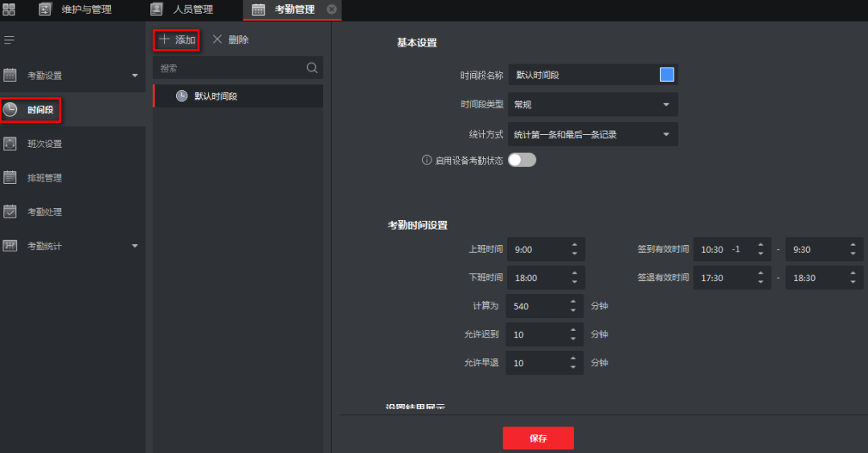Click the 考勤设置 calendar icon in sidebar

(10, 75)
